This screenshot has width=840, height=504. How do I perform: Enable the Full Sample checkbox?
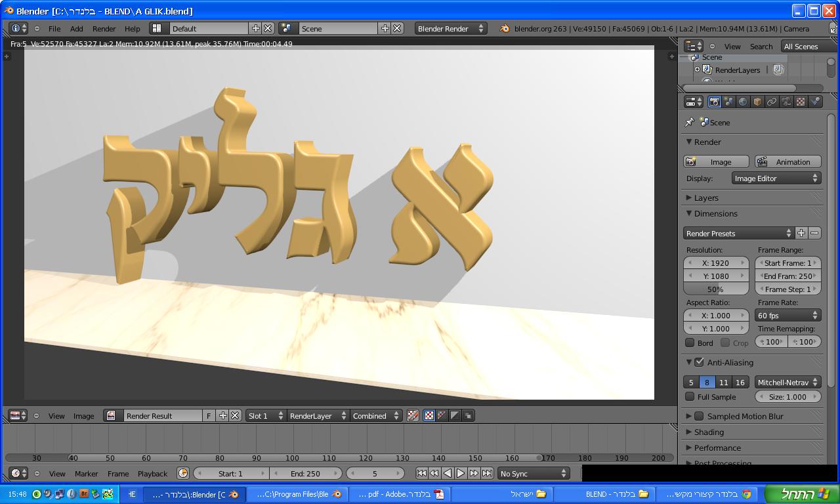tap(690, 396)
